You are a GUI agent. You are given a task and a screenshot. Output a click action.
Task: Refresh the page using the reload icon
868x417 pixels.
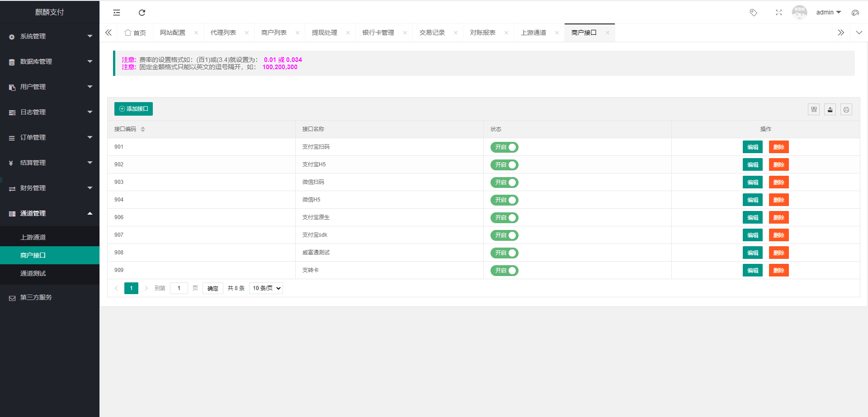142,12
